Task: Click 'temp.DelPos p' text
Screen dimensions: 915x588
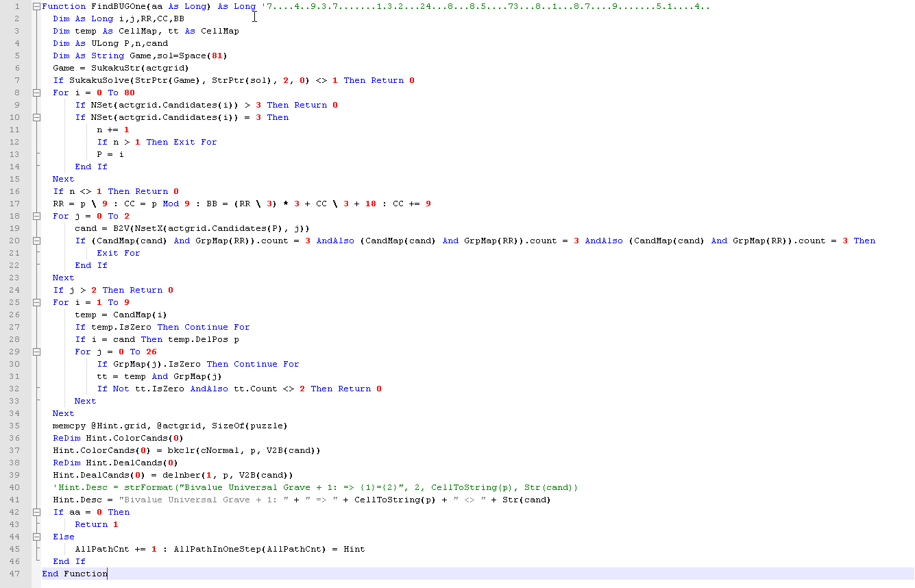Action: point(204,339)
